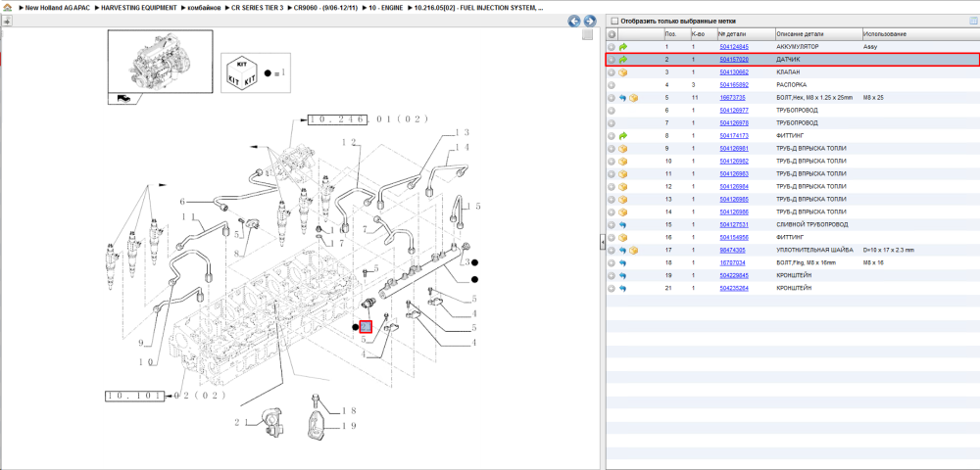Click reference box 10.246 in the diagram
This screenshot has width=980, height=470.
(336, 119)
